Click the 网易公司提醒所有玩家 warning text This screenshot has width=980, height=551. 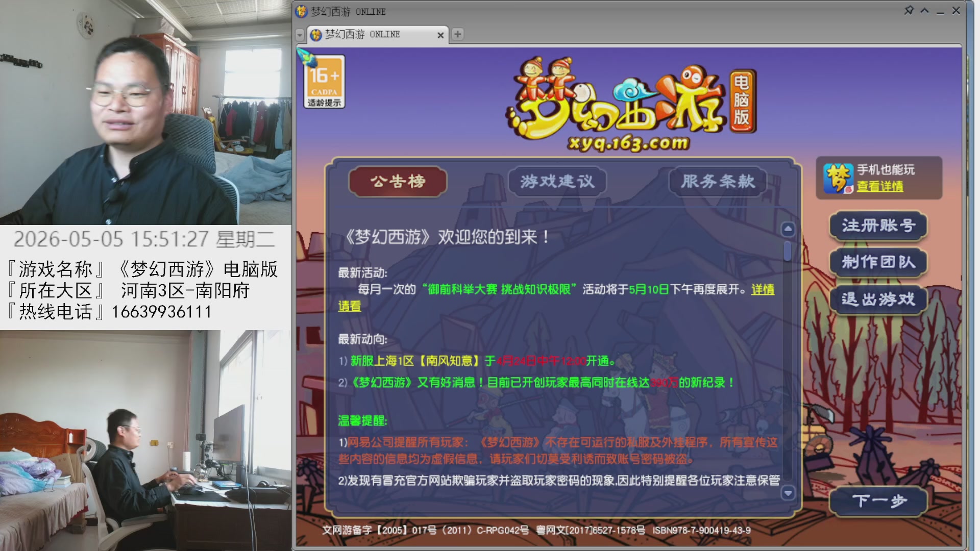point(558,450)
